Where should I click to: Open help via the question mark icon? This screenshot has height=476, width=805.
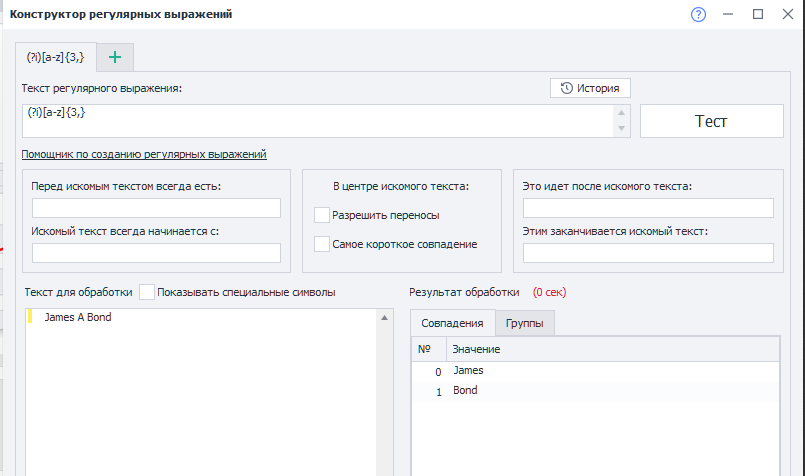point(698,14)
